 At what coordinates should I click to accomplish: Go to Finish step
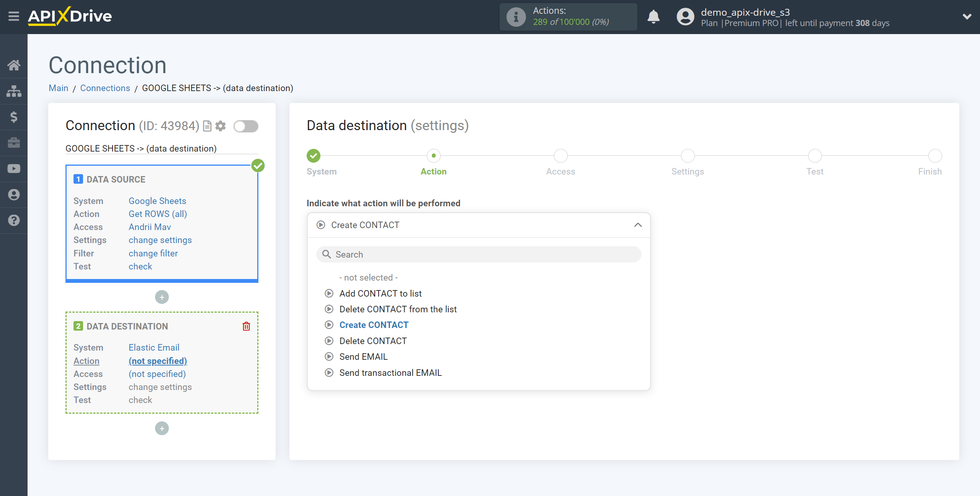click(935, 156)
